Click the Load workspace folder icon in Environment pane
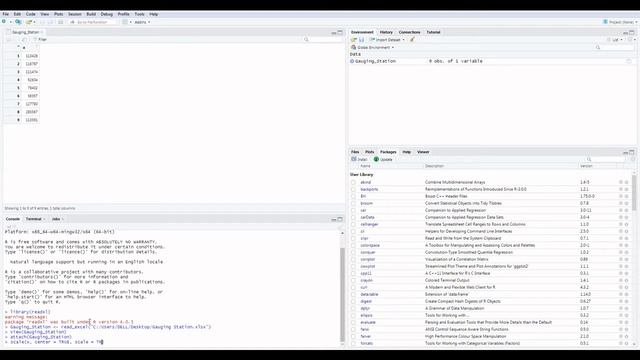Viewport: 640px width, 360px height. coord(354,40)
